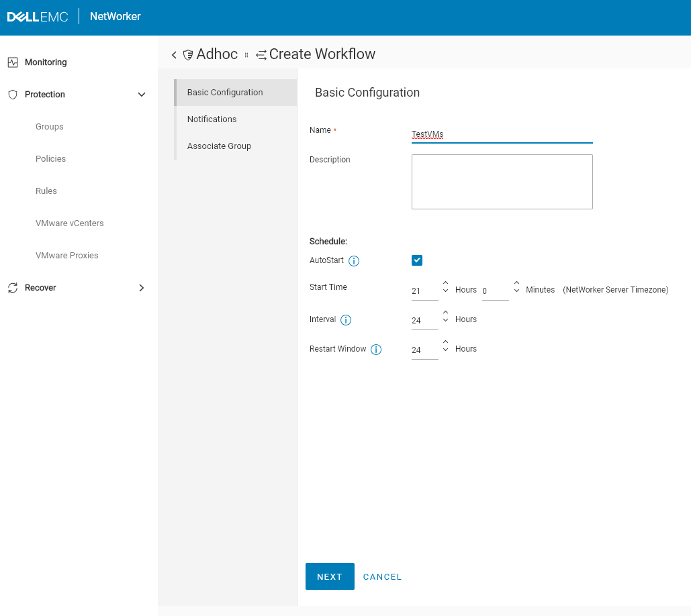Click the Restart Window info icon

click(x=376, y=350)
